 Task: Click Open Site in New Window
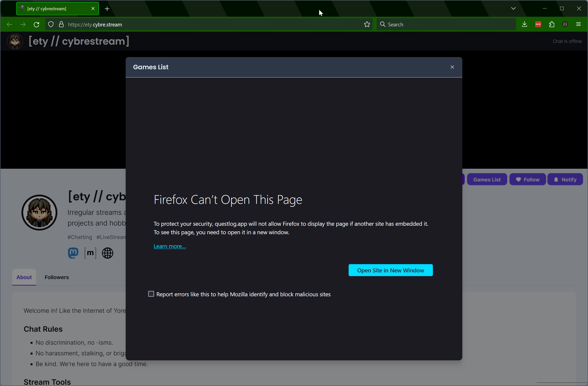(391, 270)
